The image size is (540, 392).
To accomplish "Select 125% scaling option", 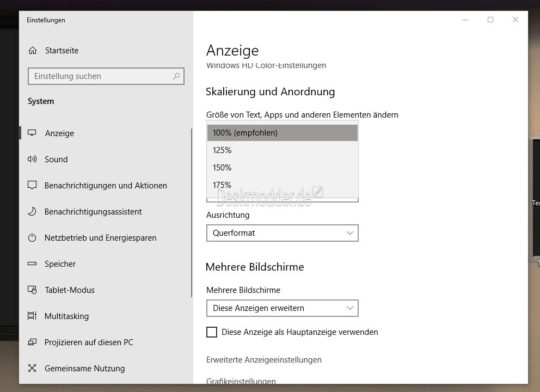I will (283, 150).
